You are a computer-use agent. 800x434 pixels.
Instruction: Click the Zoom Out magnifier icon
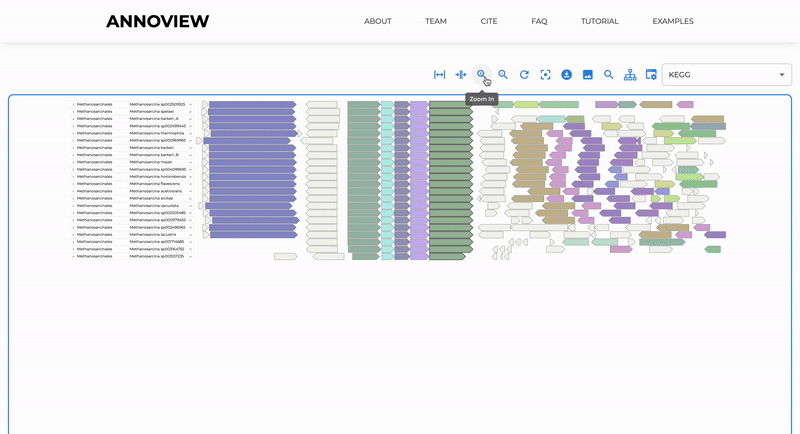click(x=503, y=74)
